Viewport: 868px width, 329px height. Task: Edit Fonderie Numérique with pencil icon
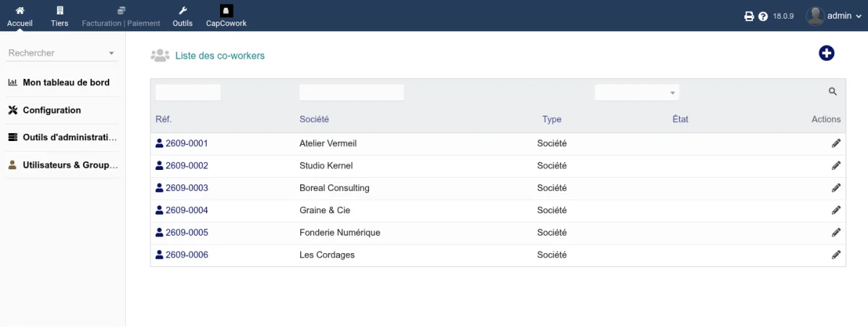coord(836,233)
